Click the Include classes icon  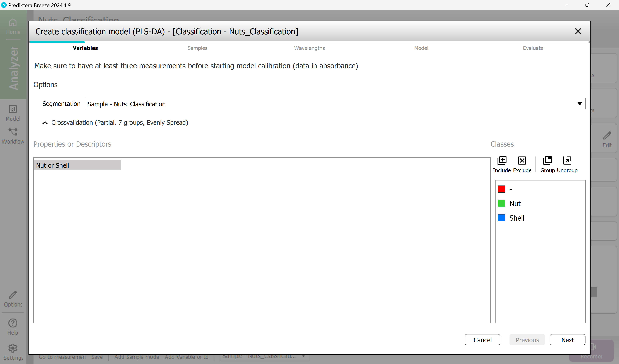point(502,161)
